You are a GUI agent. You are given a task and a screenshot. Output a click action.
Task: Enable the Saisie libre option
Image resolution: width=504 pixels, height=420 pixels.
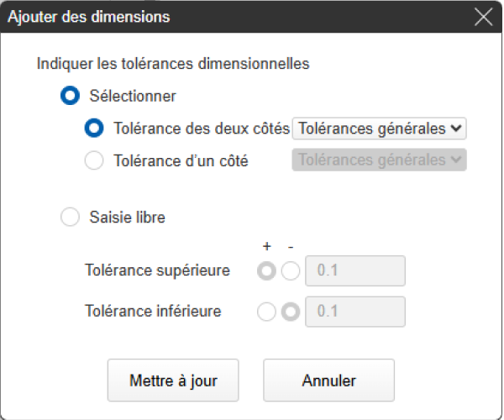click(x=71, y=218)
